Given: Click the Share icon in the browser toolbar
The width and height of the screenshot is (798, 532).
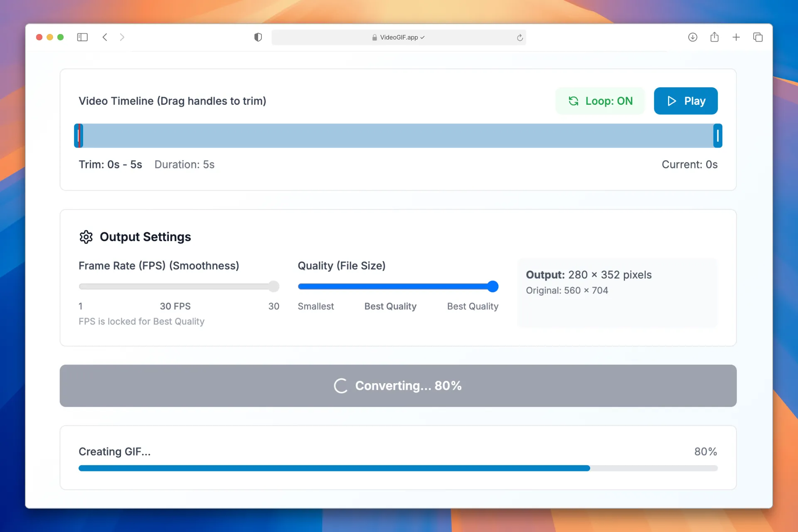Looking at the screenshot, I should [714, 37].
